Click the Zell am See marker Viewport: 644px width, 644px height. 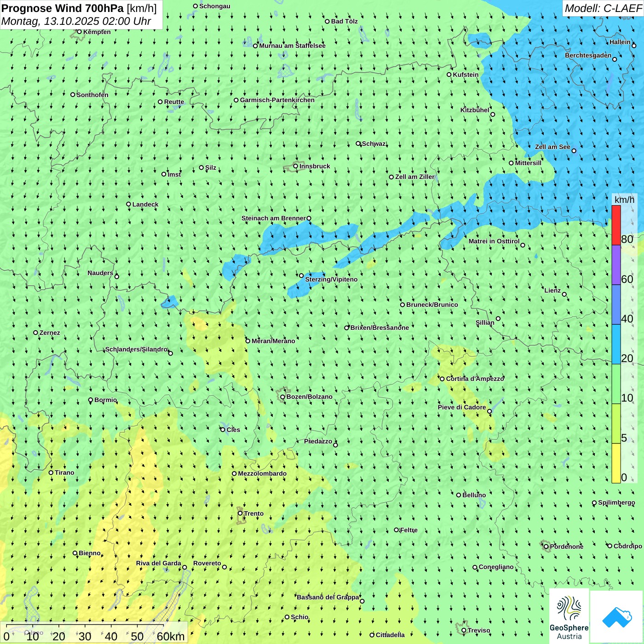pos(574,150)
